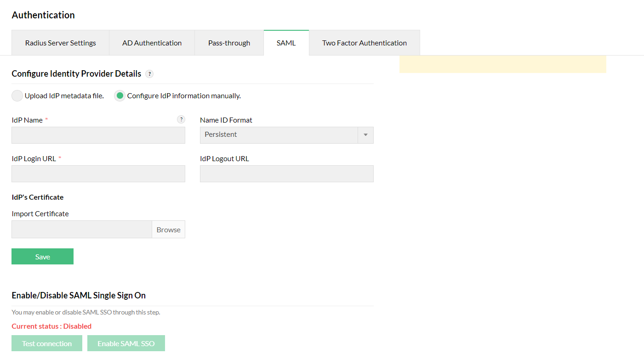Click the Import Certificate file path field
Viewport: 644px width, 359px height.
click(x=82, y=230)
